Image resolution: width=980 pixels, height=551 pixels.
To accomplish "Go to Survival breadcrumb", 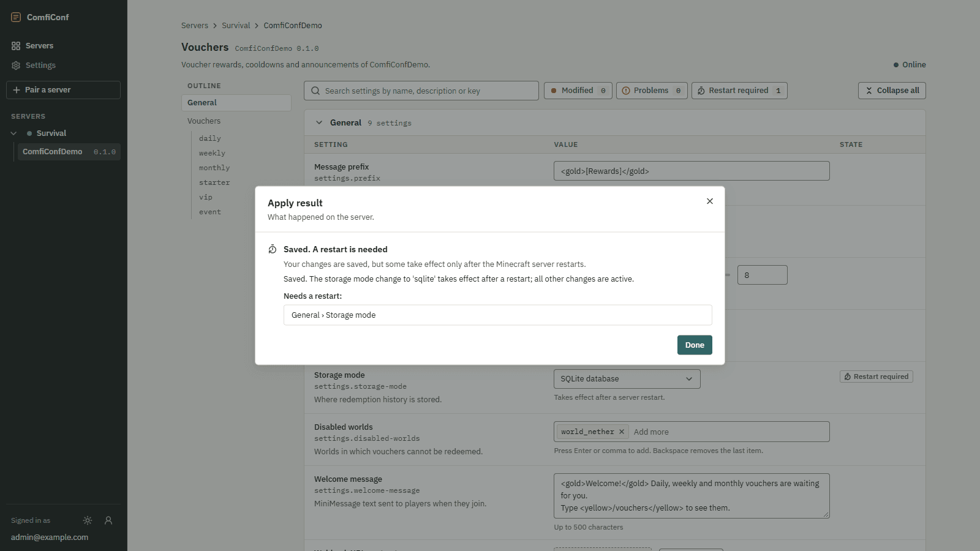I will click(x=236, y=26).
